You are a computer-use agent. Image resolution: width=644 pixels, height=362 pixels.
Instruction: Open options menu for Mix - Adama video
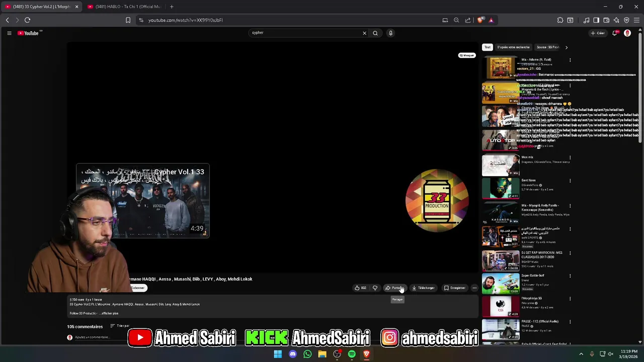point(570,60)
